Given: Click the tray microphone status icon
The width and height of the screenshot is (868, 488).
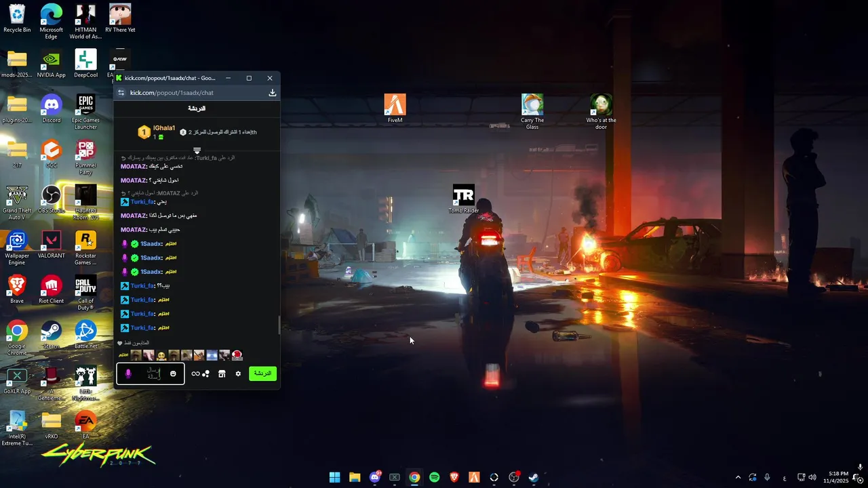Looking at the screenshot, I should 767,477.
